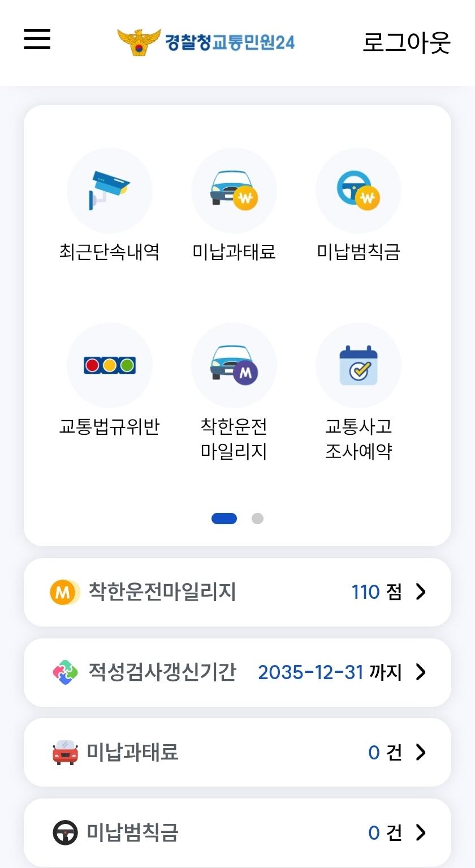Image resolution: width=475 pixels, height=868 pixels.
Task: Expand 착한운전마일리지 row chevron
Action: [421, 592]
